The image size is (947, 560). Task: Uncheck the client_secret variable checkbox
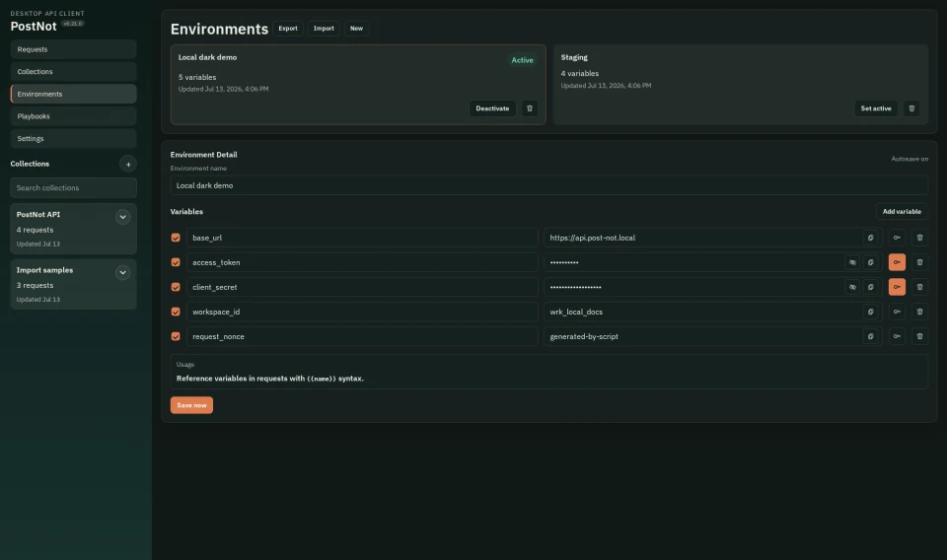click(176, 287)
